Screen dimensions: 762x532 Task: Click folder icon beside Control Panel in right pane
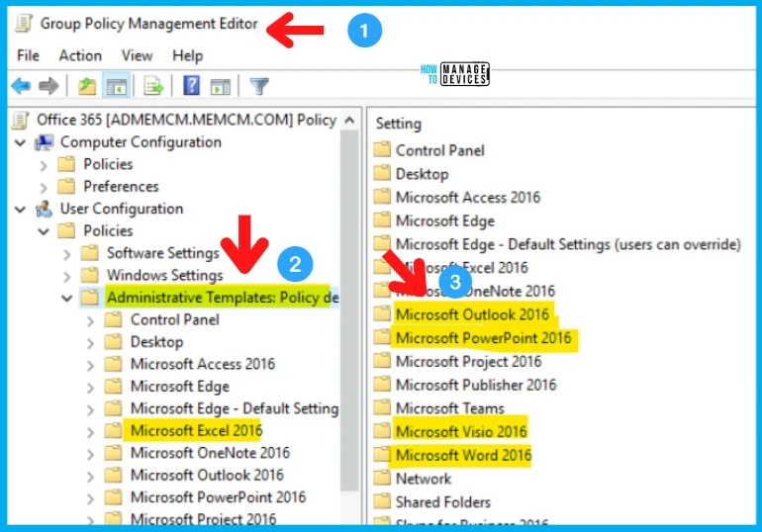tap(382, 149)
